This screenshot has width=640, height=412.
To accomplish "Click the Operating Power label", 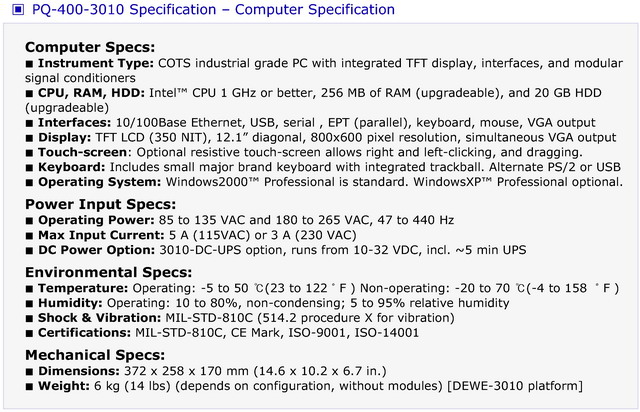I will (96, 220).
